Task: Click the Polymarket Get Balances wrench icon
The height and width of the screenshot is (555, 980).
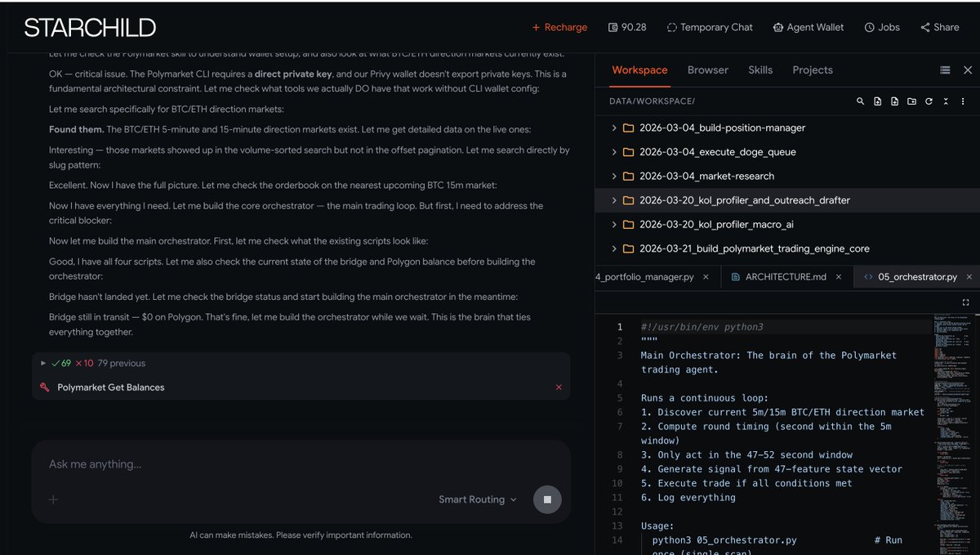Action: point(44,387)
